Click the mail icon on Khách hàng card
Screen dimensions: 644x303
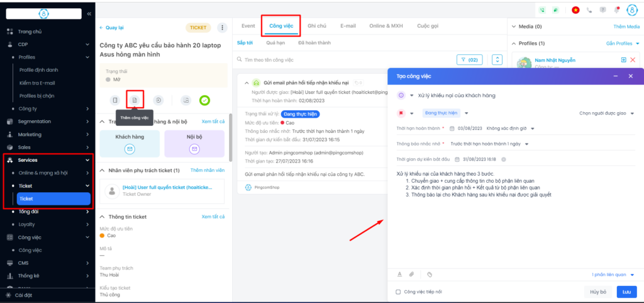pos(130,149)
